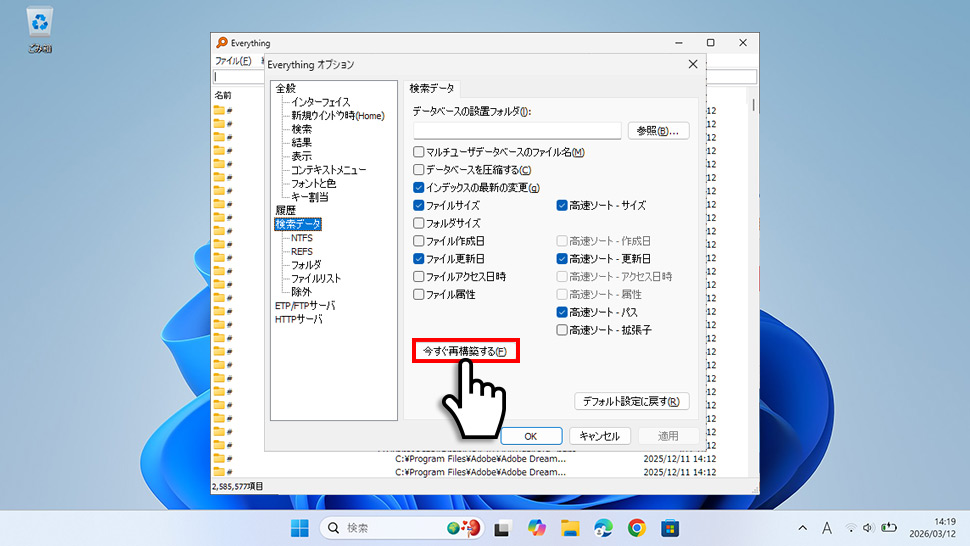
Task: Click the 名前 column header
Action: pyautogui.click(x=223, y=95)
